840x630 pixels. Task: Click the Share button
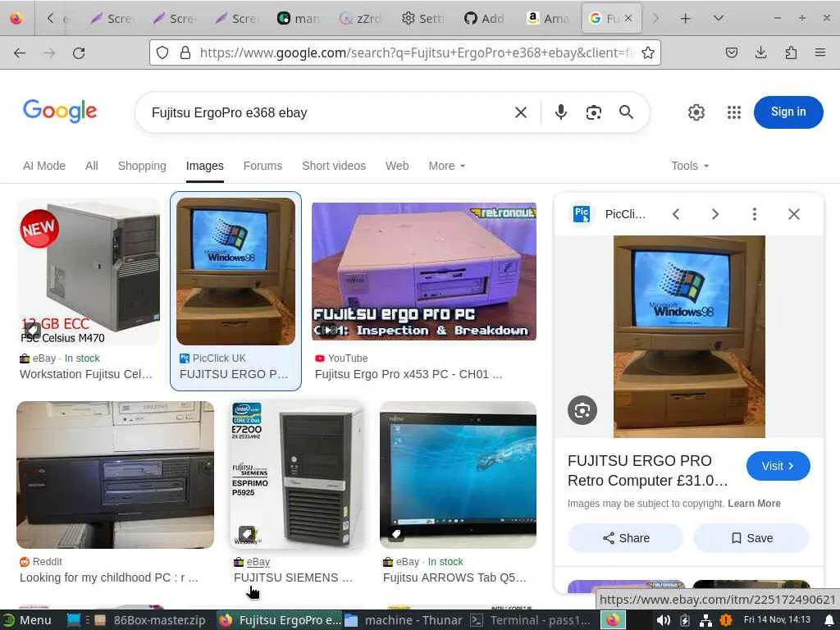[x=626, y=538]
